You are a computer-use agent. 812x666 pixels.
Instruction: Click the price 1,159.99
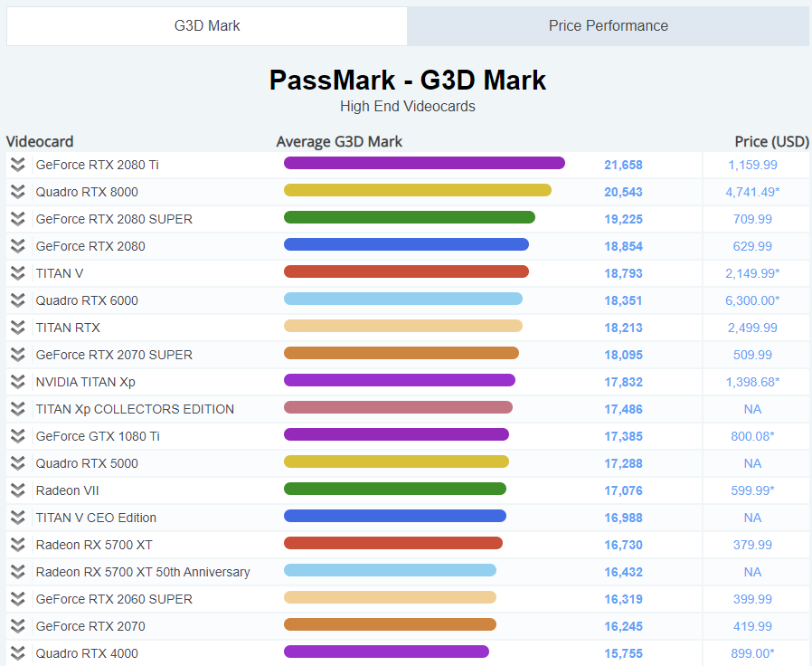(752, 165)
